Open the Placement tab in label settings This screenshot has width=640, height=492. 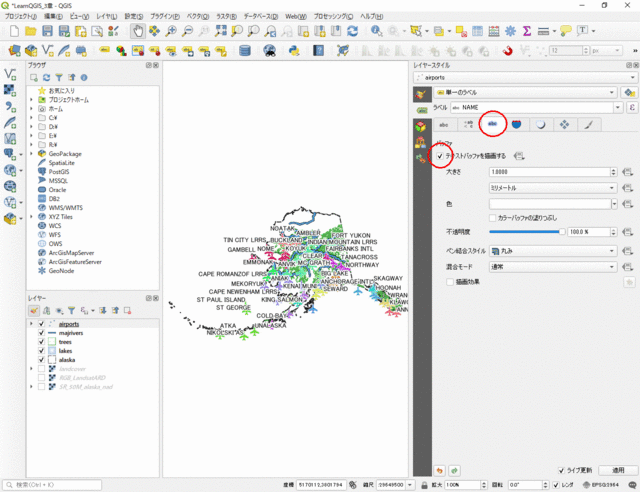coord(564,125)
